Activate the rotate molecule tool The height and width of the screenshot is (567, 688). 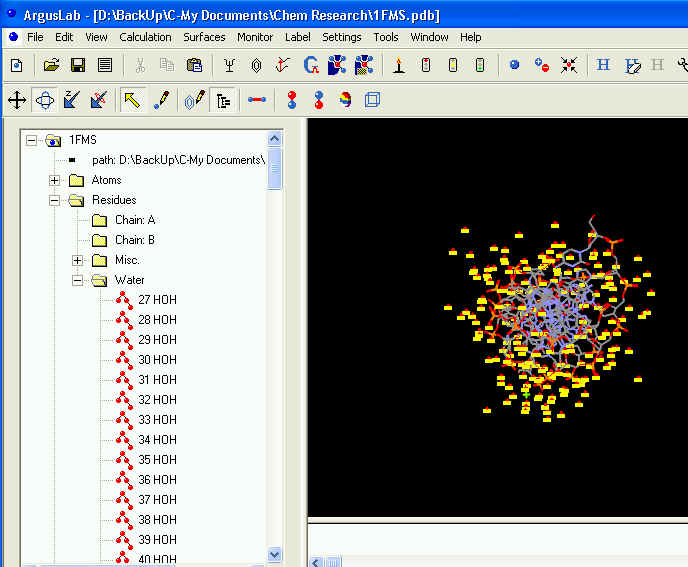tap(44, 100)
